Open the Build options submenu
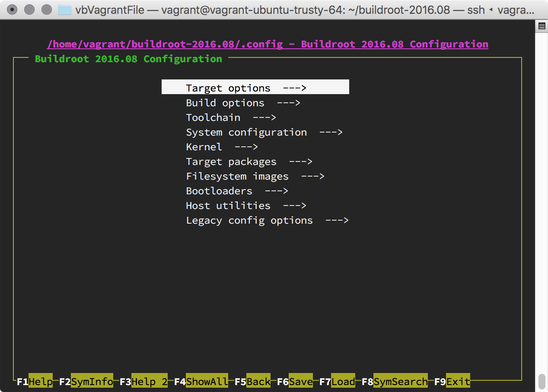The image size is (548, 392). coord(243,103)
